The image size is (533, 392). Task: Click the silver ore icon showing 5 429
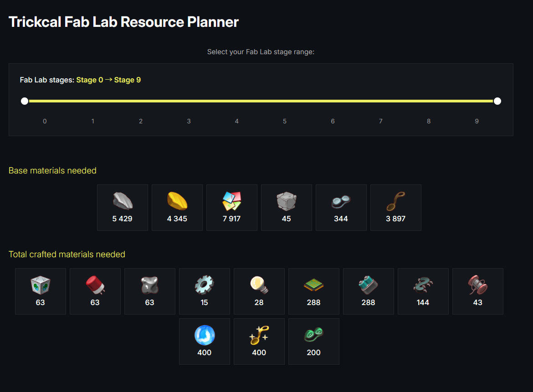[122, 201]
